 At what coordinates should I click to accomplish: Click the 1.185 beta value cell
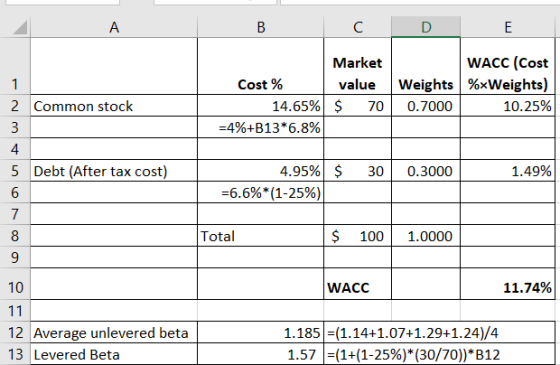point(260,332)
